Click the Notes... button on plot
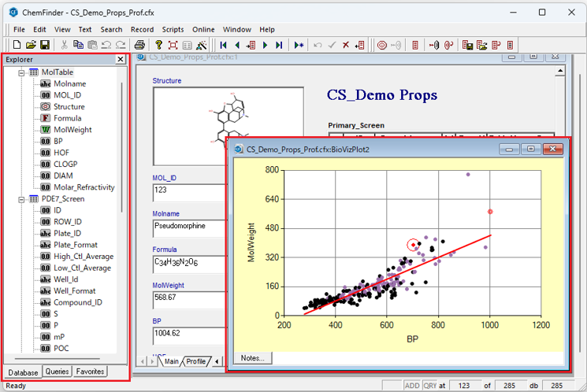 coord(252,358)
